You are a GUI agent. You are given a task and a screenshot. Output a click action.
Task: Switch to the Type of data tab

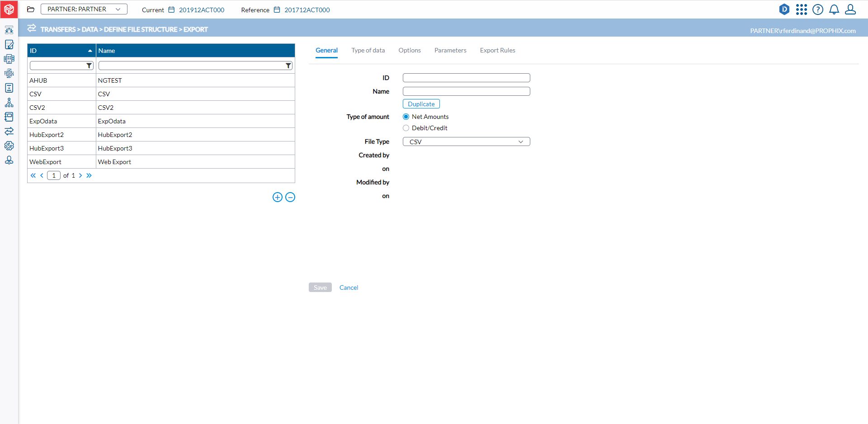click(x=368, y=51)
